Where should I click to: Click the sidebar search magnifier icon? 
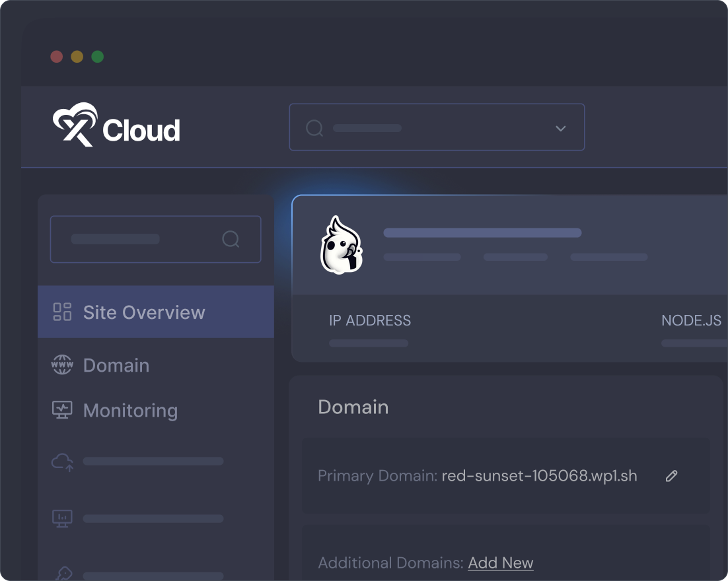231,240
